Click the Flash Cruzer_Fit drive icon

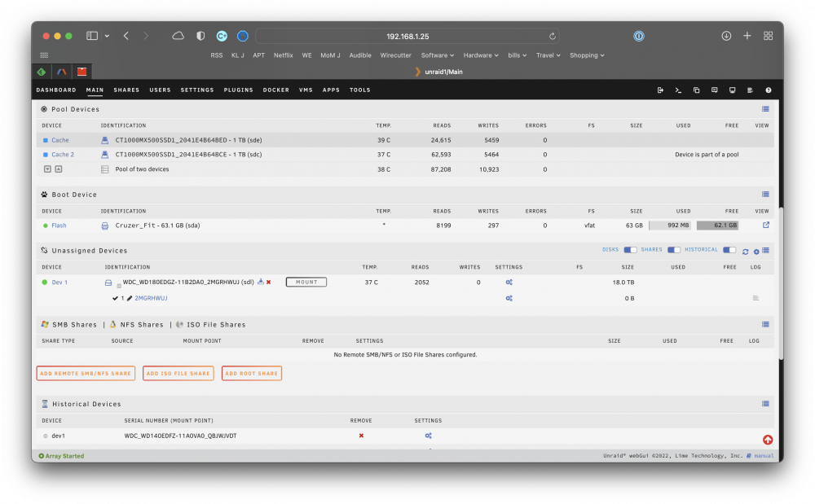point(104,226)
